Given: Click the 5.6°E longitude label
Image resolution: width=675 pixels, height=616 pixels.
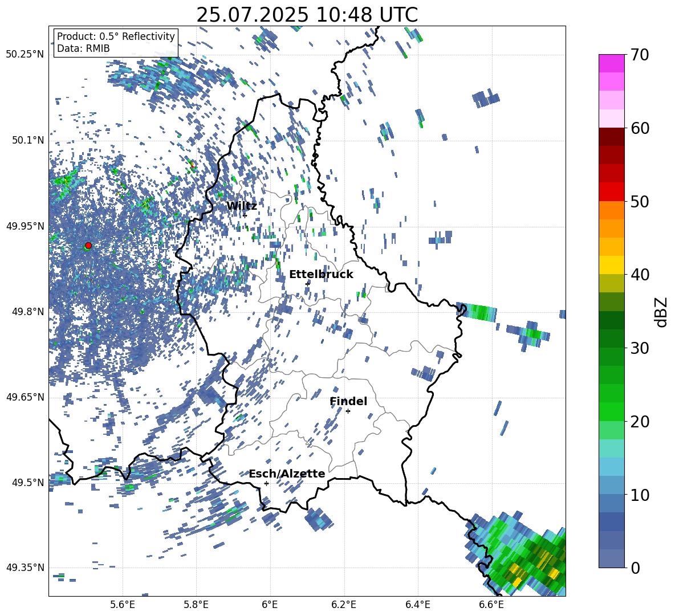Looking at the screenshot, I should coord(123,605).
